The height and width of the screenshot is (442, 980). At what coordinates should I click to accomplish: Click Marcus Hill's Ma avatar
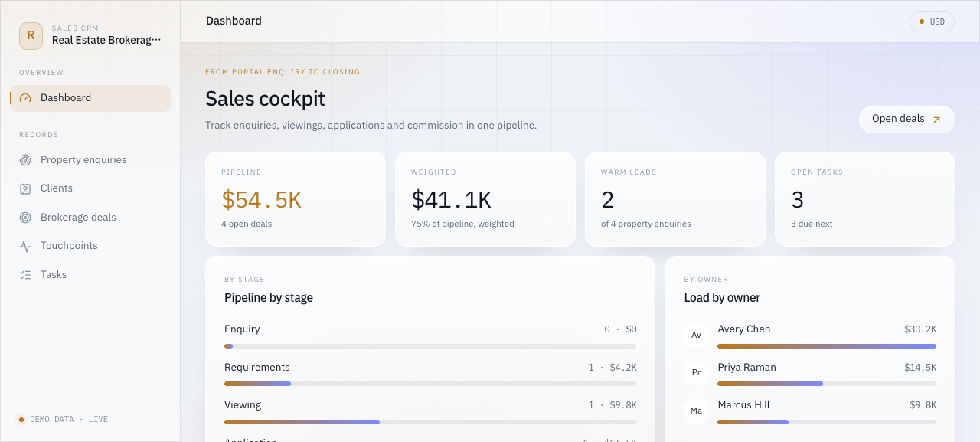click(x=696, y=411)
